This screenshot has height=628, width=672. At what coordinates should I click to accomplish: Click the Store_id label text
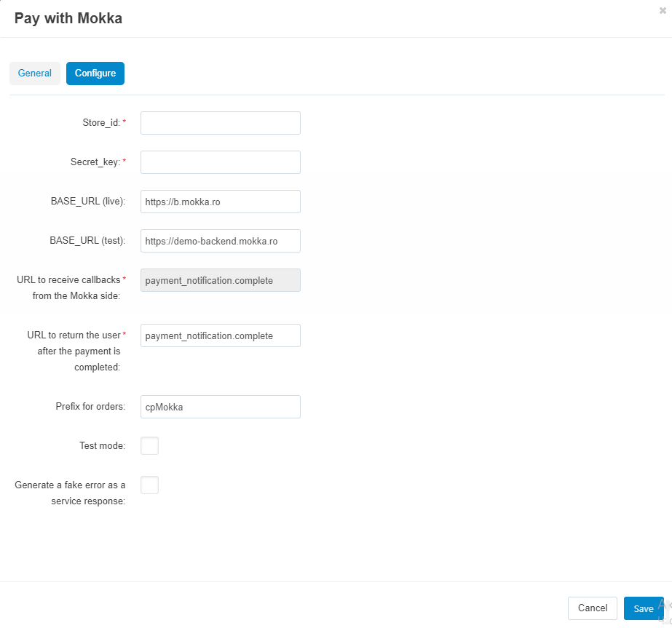100,123
